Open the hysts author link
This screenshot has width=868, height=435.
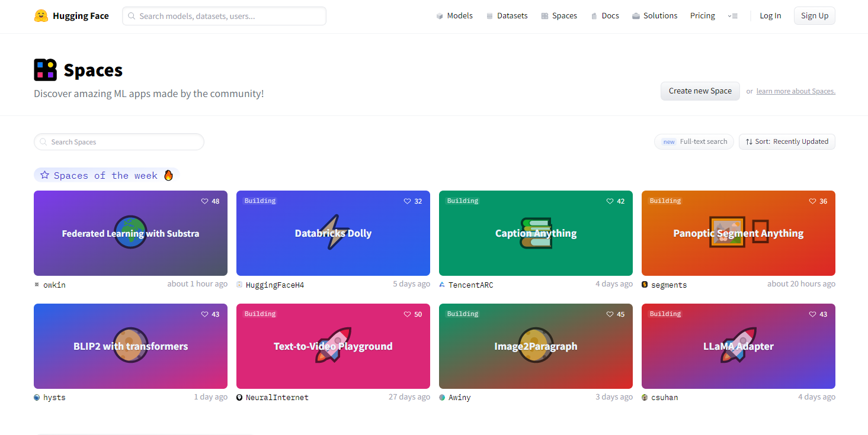55,398
